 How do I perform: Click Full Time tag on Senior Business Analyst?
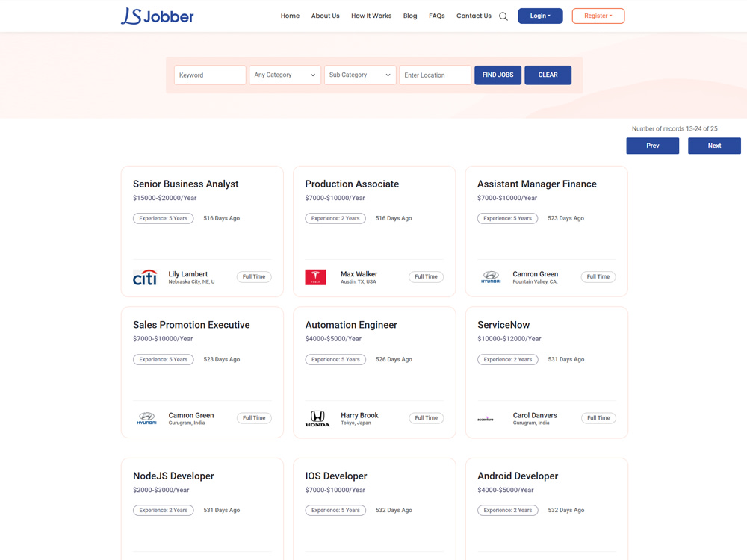point(254,277)
